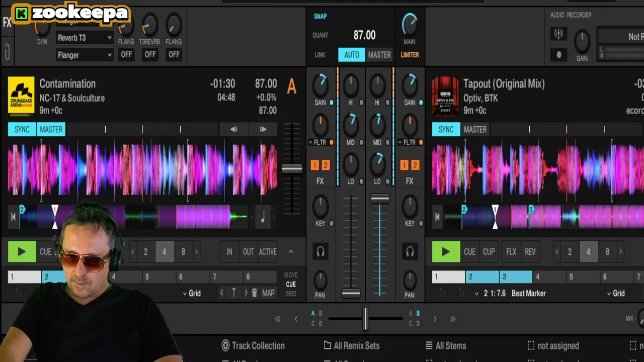Open deck B Grid panel dropdown

[x=616, y=293]
